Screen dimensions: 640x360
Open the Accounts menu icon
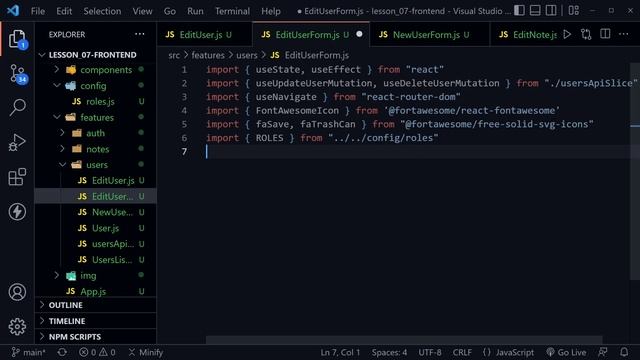17,292
